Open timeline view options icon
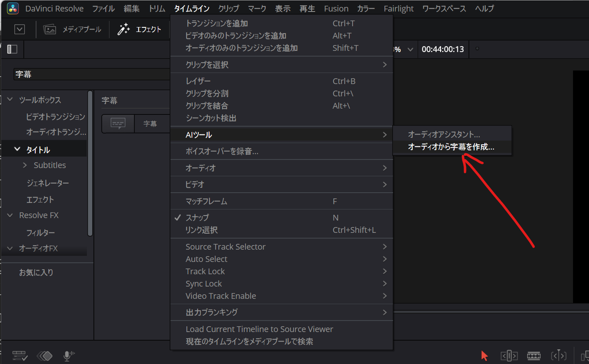The image size is (589, 364). [19, 355]
